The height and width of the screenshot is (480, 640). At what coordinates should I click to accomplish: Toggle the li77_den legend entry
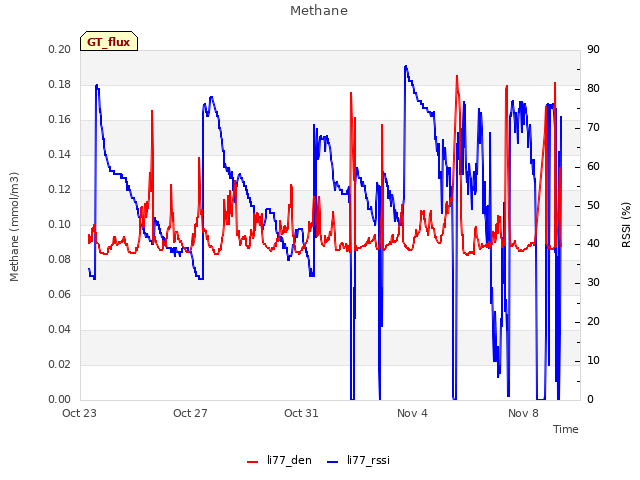(x=279, y=460)
